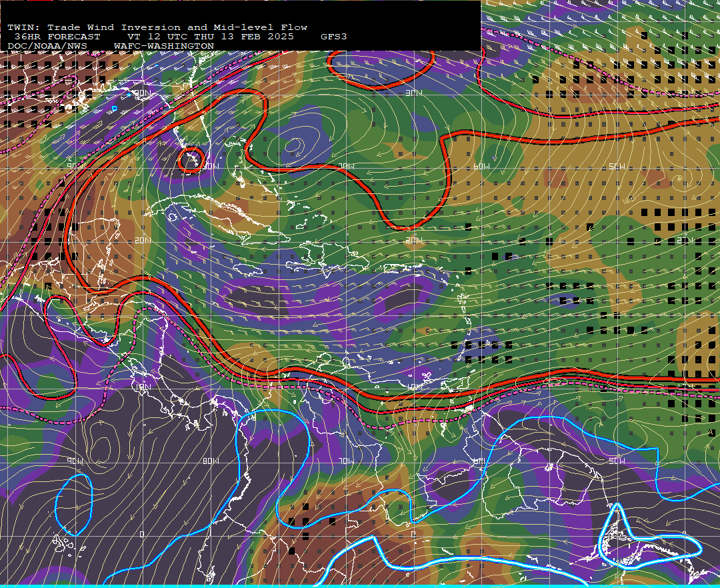Click the lower "50W" longitude label
The image size is (720, 588).
pos(617,461)
